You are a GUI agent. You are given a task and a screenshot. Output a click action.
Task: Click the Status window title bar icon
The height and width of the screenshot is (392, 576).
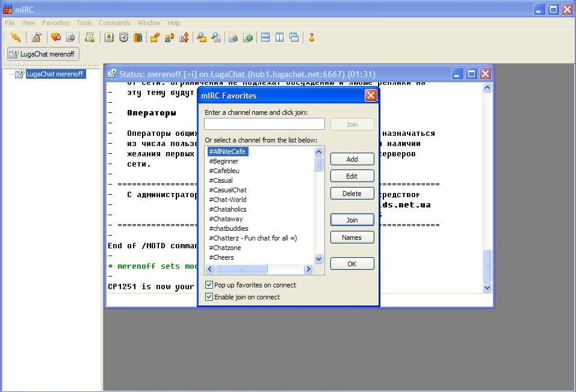point(112,73)
